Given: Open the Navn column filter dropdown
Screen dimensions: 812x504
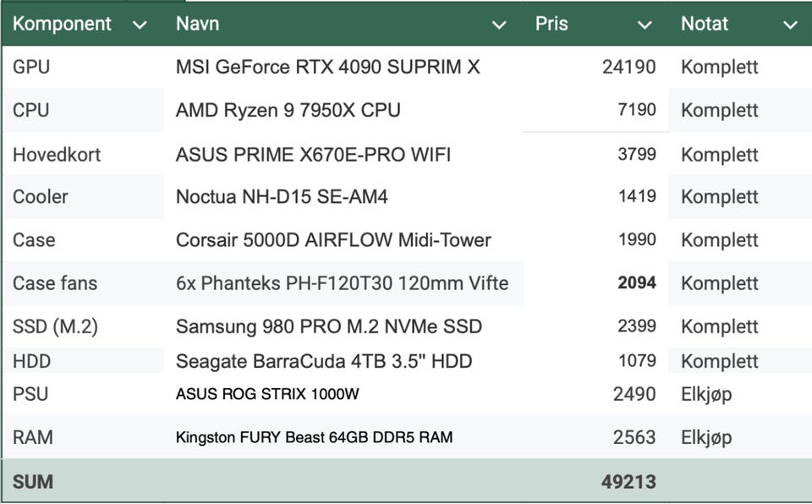Looking at the screenshot, I should pyautogui.click(x=499, y=25).
